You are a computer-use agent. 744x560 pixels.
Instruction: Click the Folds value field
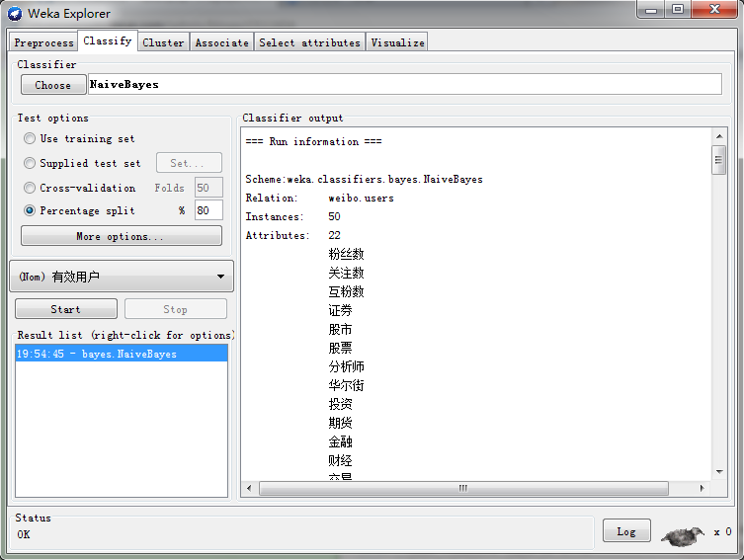(208, 188)
